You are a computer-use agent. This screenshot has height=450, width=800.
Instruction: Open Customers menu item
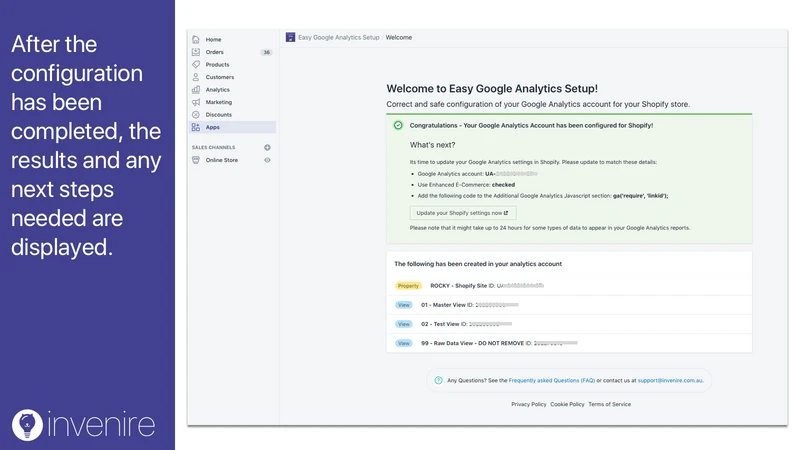click(x=220, y=77)
